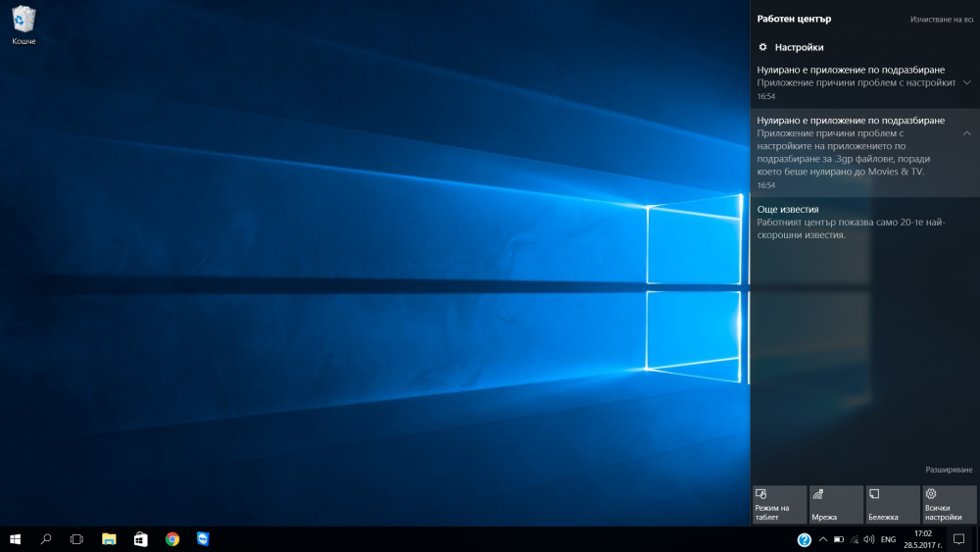980x552 pixels.
Task: Expand the first collapsed notification chevron
Action: pyautogui.click(x=967, y=82)
